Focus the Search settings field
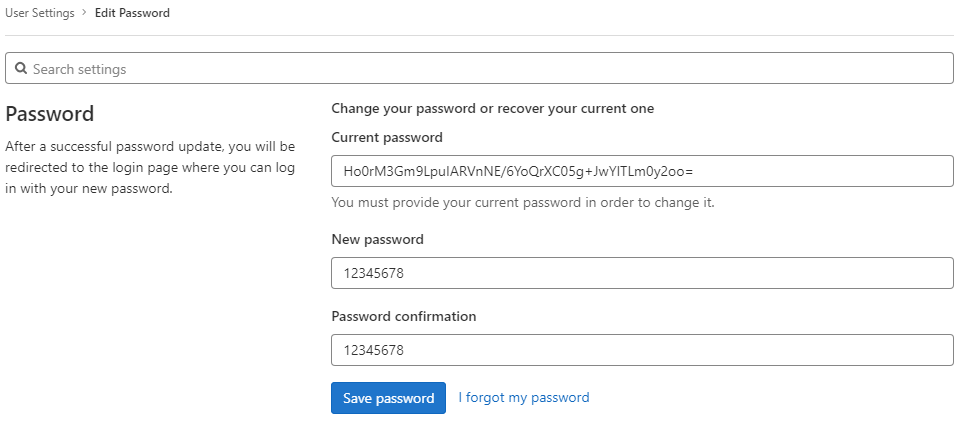The width and height of the screenshot is (965, 432). point(479,68)
